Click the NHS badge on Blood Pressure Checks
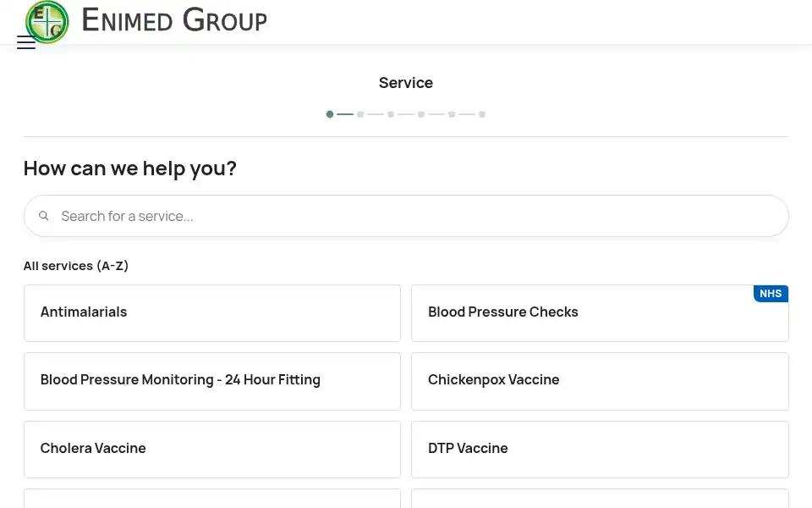 point(771,294)
